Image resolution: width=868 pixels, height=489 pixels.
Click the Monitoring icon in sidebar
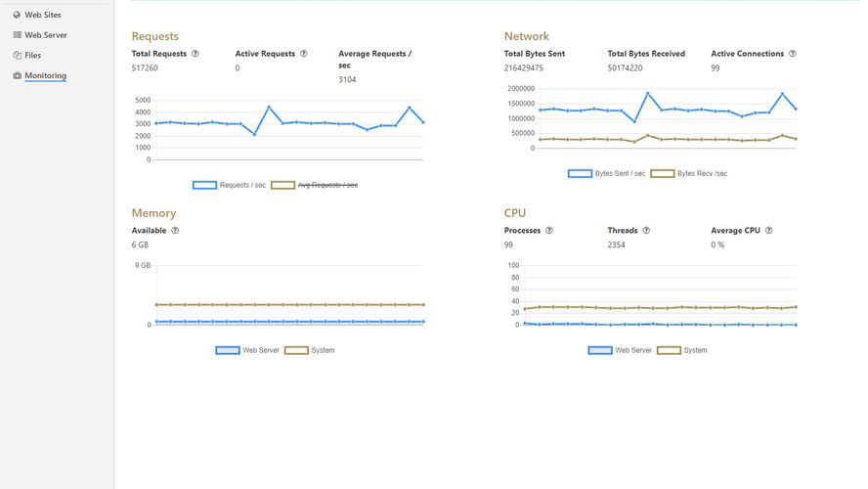(x=17, y=75)
